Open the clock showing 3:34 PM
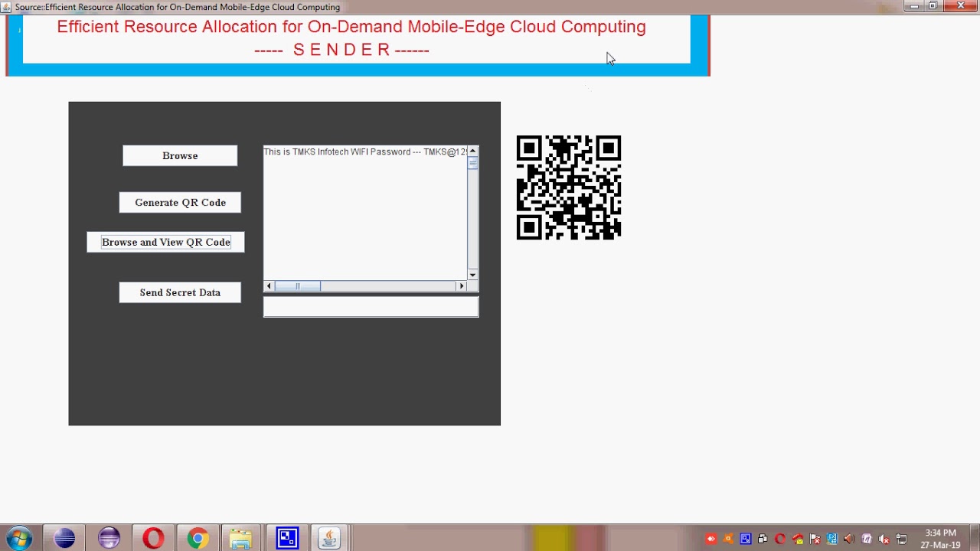This screenshot has height=551, width=980. point(940,539)
